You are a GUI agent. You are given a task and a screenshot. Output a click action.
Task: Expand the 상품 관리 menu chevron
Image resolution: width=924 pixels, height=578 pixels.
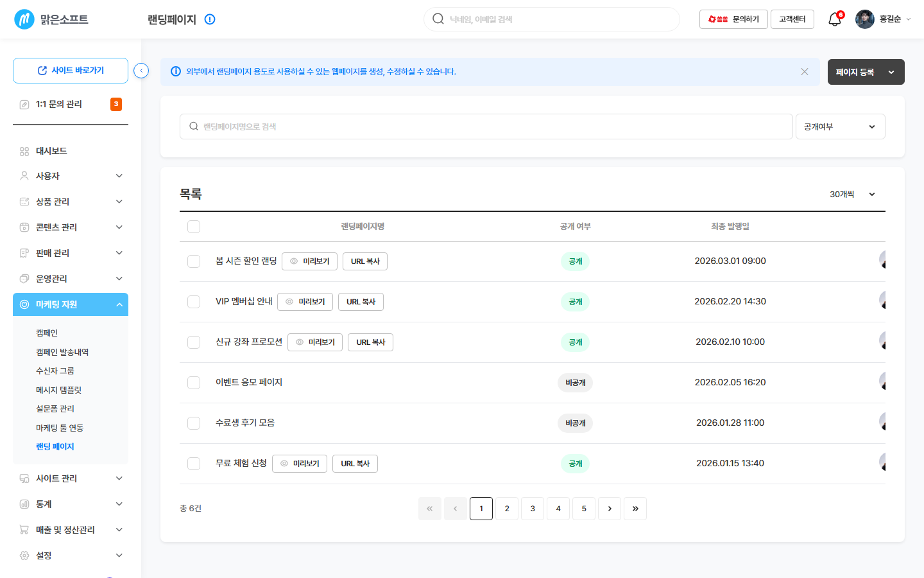119,202
